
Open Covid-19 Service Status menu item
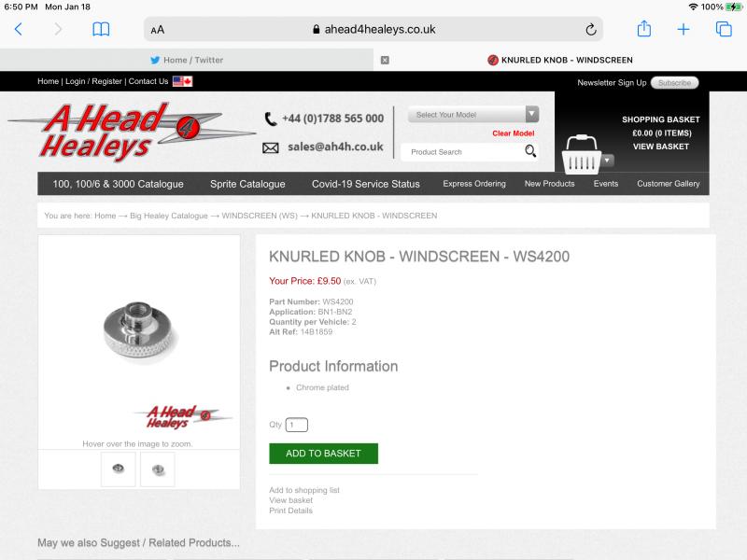(x=365, y=184)
